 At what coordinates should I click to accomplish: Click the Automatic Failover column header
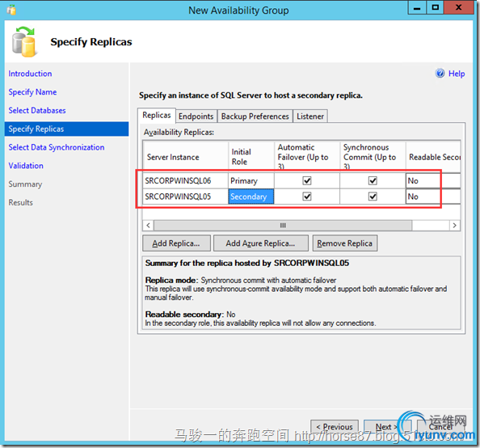(307, 157)
